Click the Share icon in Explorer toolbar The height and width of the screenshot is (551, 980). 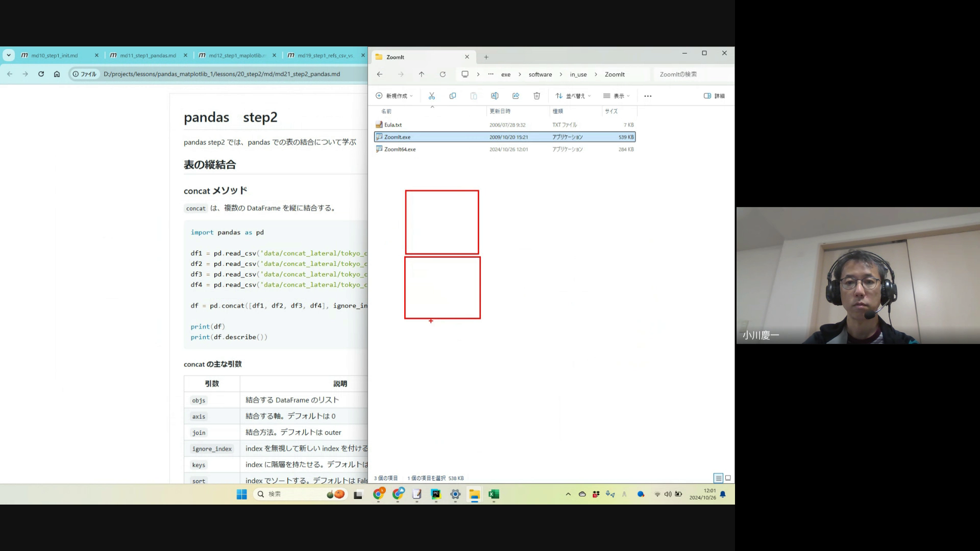tap(516, 96)
